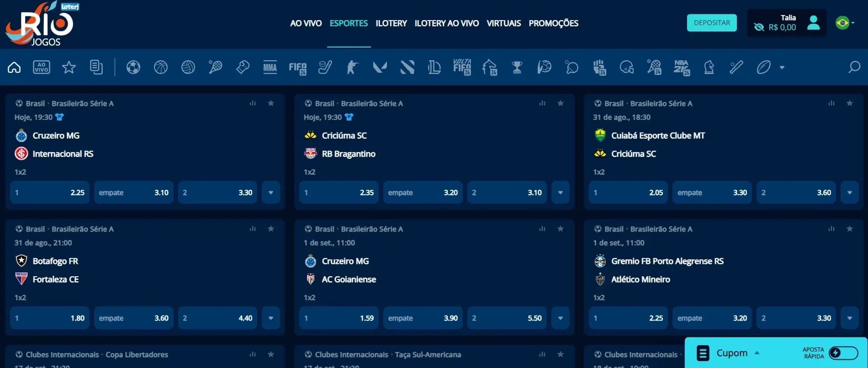View statistics for Botafogo FR vs Fortaleza CE
Screen dimensions: 868x368
pyautogui.click(x=253, y=229)
